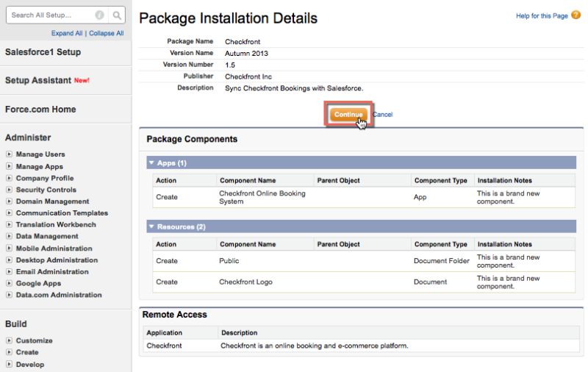The width and height of the screenshot is (588, 372).
Task: Click the search magnifier icon in Setup search
Action: [x=117, y=15]
